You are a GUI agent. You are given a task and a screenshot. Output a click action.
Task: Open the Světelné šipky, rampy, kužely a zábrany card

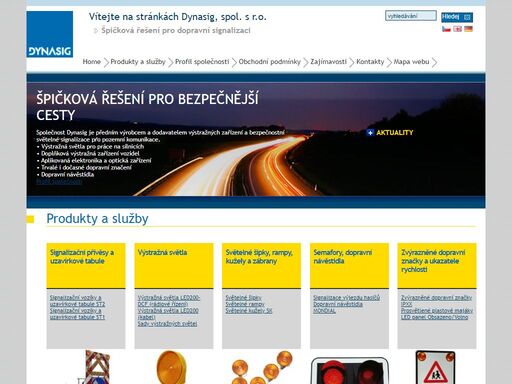(261, 266)
